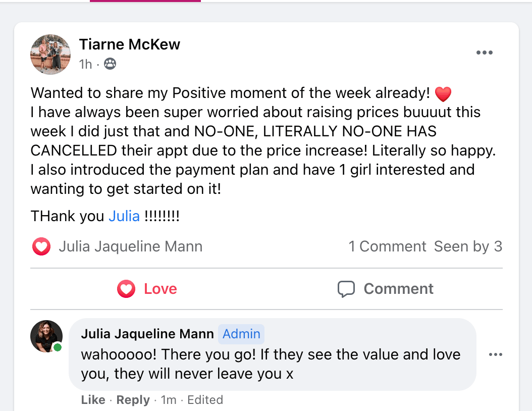
Task: View reactor Julia Jaqueline Mann beside reaction
Action: point(130,246)
